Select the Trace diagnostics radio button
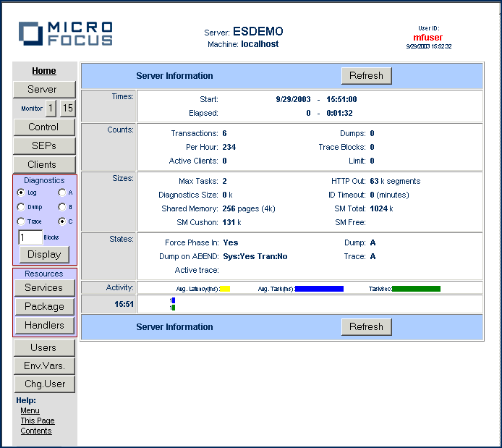The image size is (502, 448). point(21,221)
